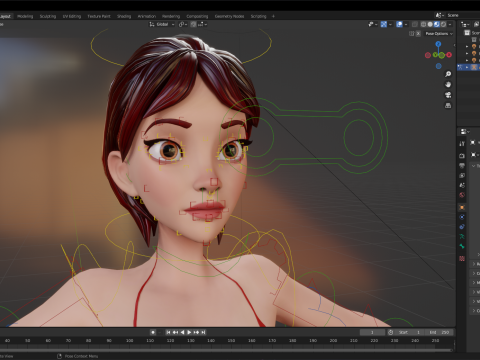Image resolution: width=480 pixels, height=360 pixels.
Task: Open the scene browse dropdown icon
Action: click(439, 15)
